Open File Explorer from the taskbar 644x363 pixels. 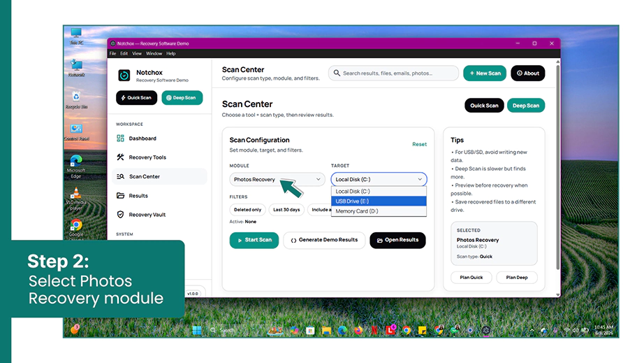click(x=326, y=330)
